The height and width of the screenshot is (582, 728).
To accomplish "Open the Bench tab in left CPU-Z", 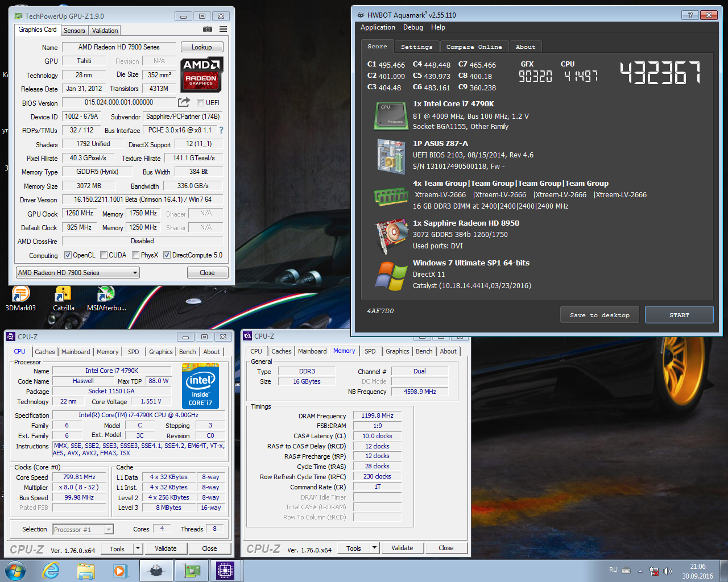I will coord(187,352).
